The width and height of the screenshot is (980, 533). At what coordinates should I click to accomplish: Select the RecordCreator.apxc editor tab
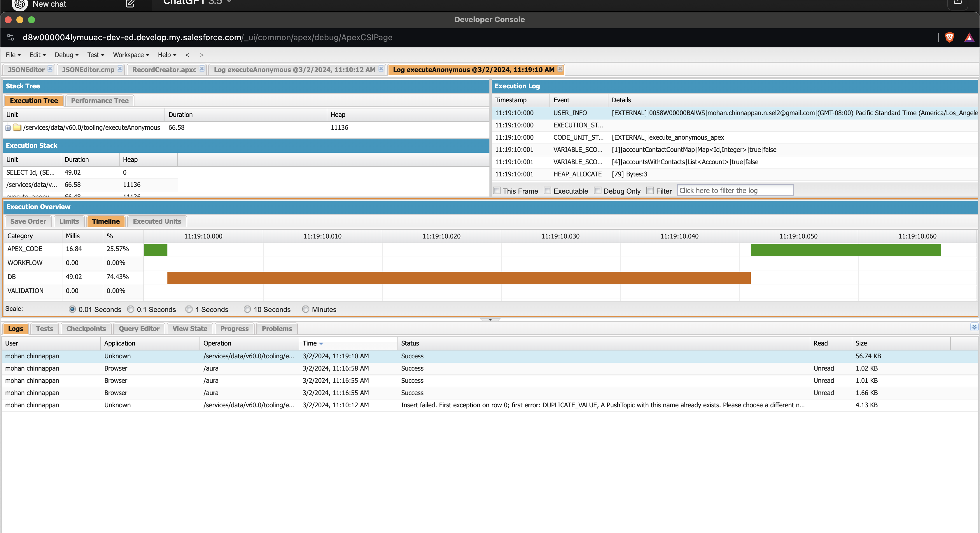[x=164, y=70]
